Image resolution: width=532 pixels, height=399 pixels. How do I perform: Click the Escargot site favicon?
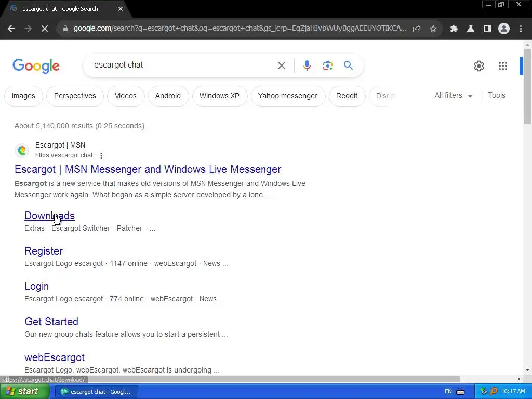[22, 150]
